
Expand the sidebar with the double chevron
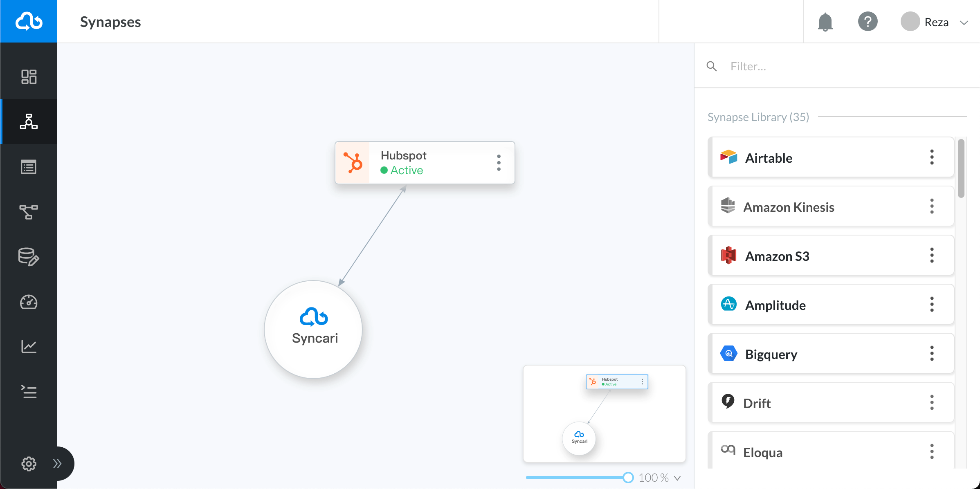57,464
